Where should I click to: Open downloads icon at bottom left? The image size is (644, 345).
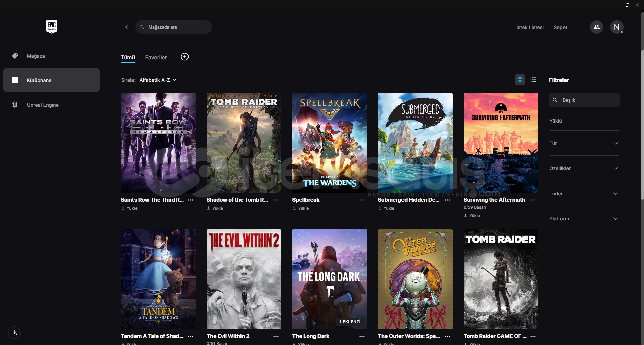tap(14, 333)
